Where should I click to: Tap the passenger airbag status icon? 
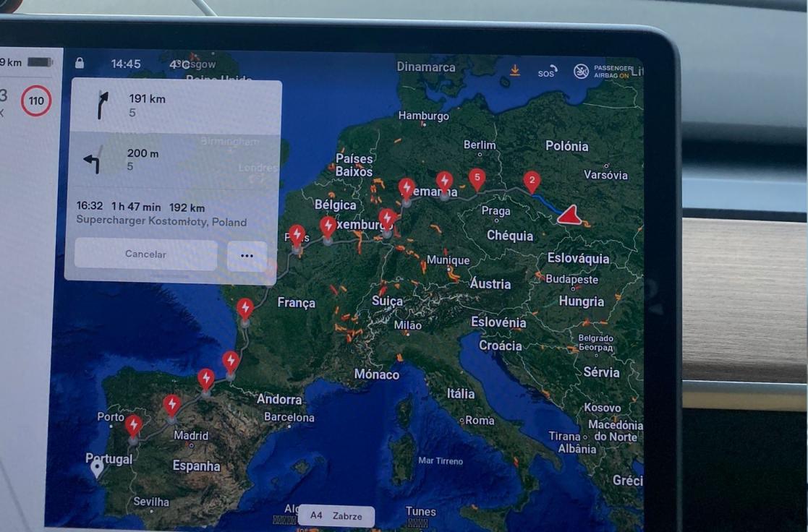581,71
